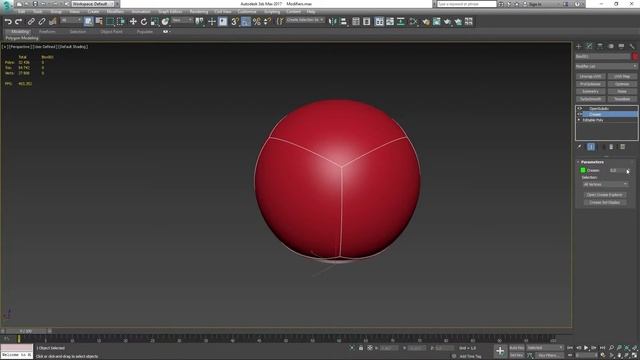
Task: Toggle Angle Snap
Action: (x=246, y=22)
